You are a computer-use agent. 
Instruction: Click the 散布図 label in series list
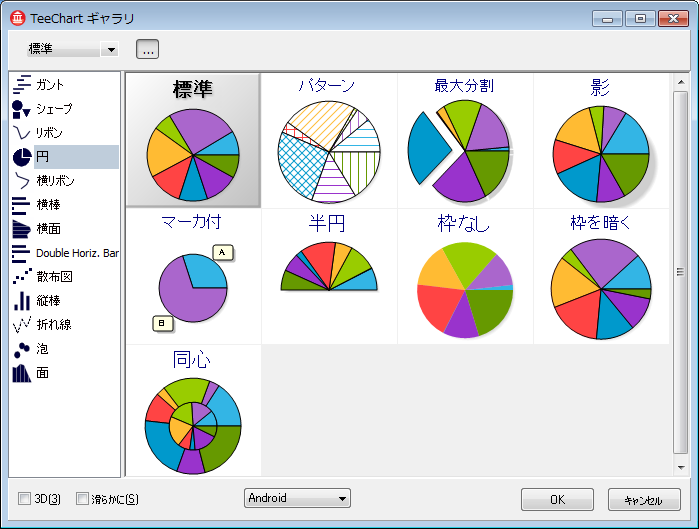point(54,277)
